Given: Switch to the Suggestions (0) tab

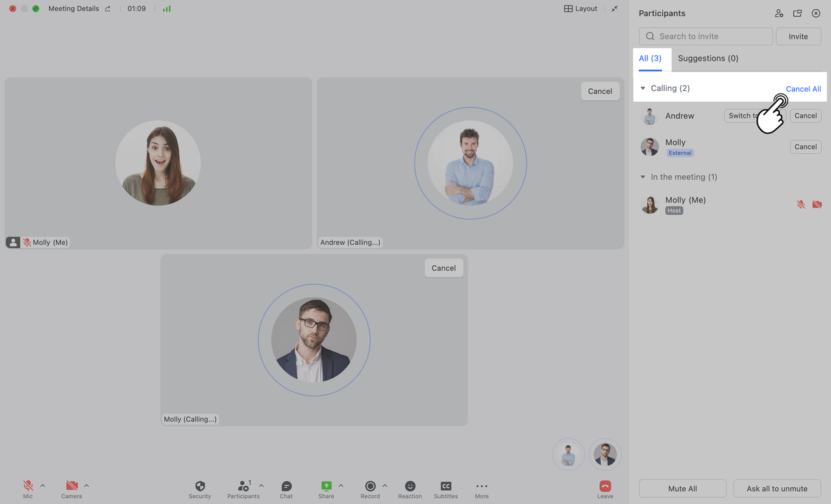Looking at the screenshot, I should pyautogui.click(x=708, y=58).
